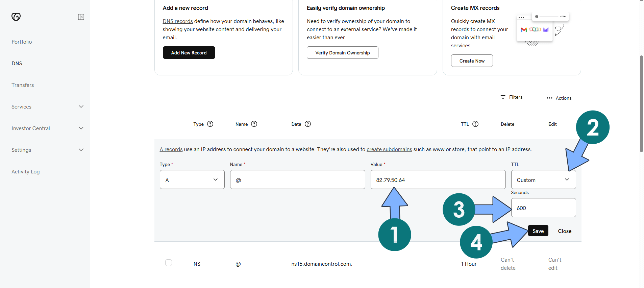Click Verify Domain Ownership button
The height and width of the screenshot is (288, 644).
point(342,53)
